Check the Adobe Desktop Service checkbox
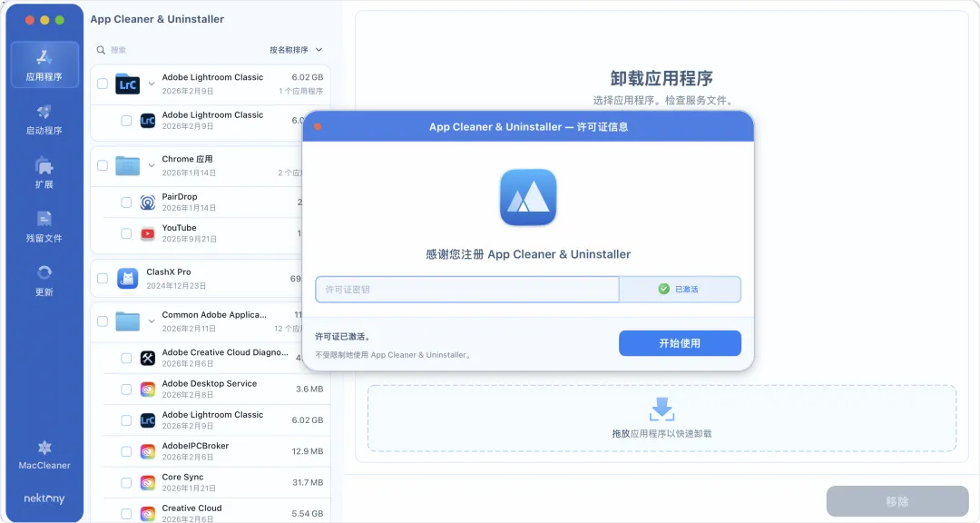The width and height of the screenshot is (980, 523). (126, 390)
